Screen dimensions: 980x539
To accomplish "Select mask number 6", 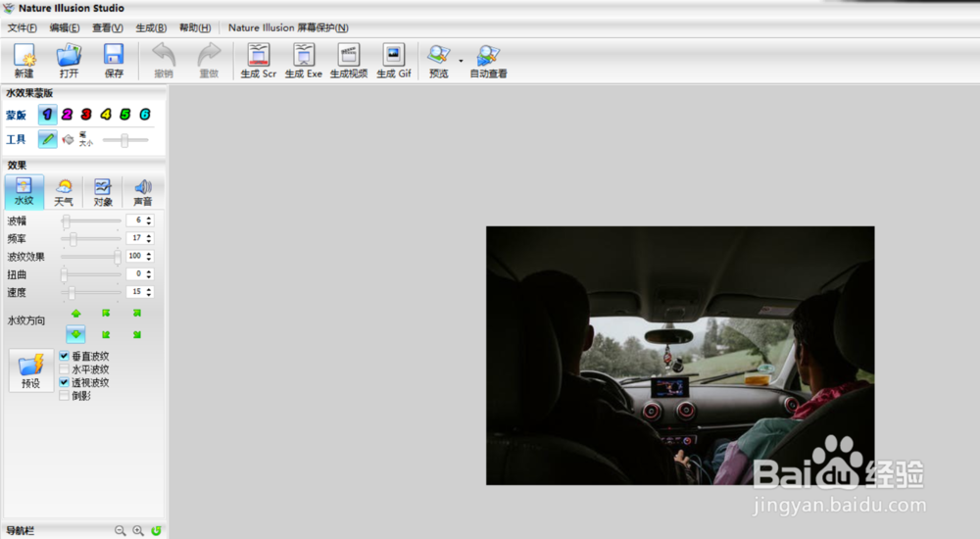I will coord(144,115).
